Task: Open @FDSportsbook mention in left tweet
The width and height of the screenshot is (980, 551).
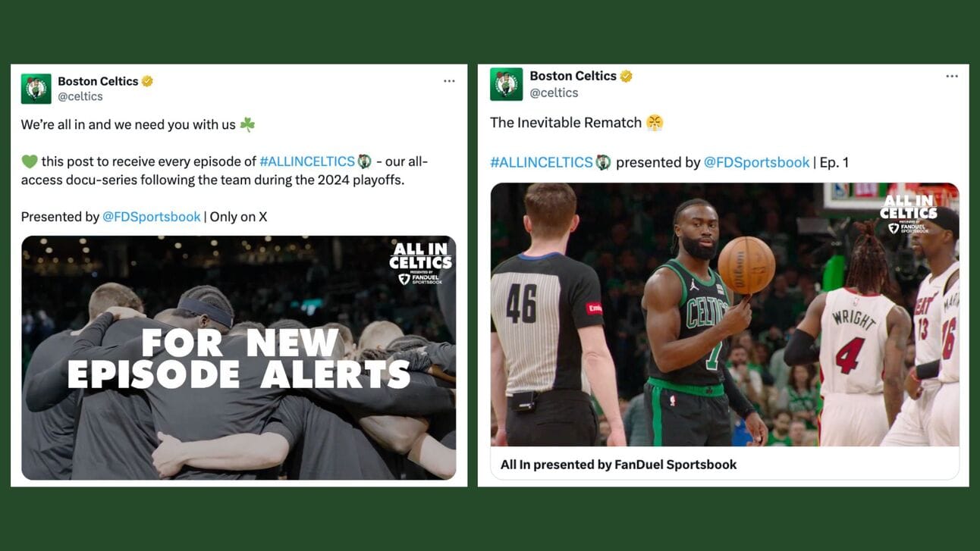Action: (152, 217)
